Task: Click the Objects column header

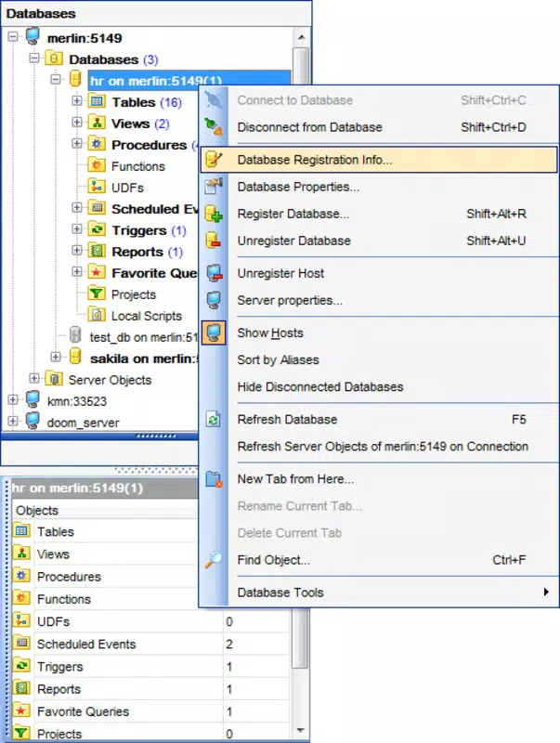Action: [104, 510]
